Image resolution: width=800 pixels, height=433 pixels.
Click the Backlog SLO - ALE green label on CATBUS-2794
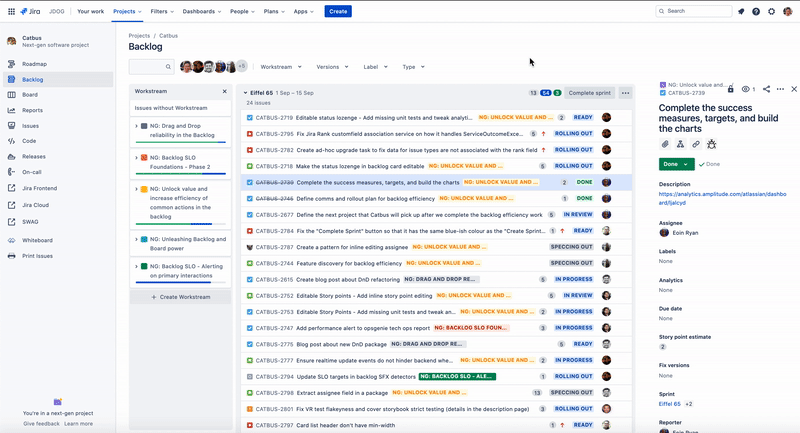(x=457, y=376)
